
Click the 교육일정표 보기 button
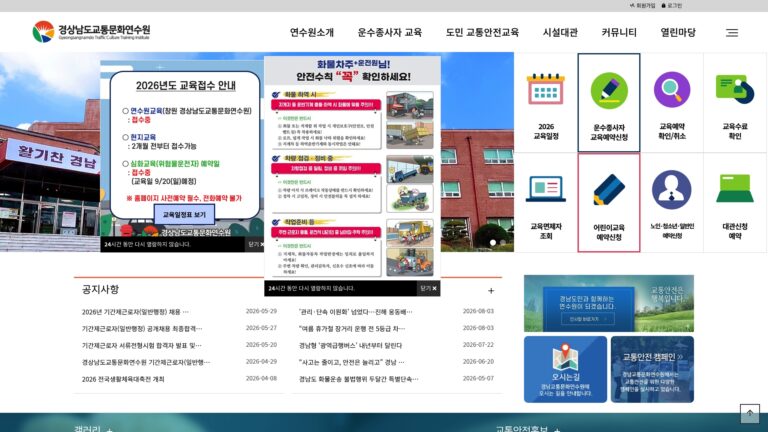pos(184,215)
